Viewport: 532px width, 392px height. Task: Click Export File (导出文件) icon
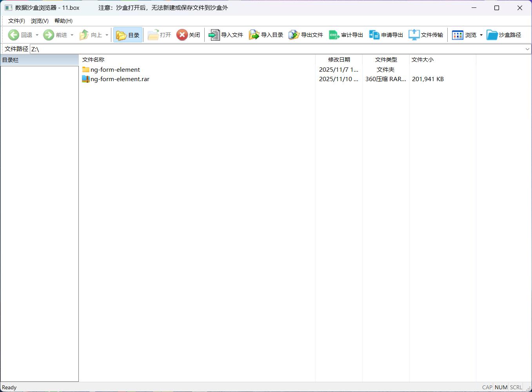coord(294,35)
